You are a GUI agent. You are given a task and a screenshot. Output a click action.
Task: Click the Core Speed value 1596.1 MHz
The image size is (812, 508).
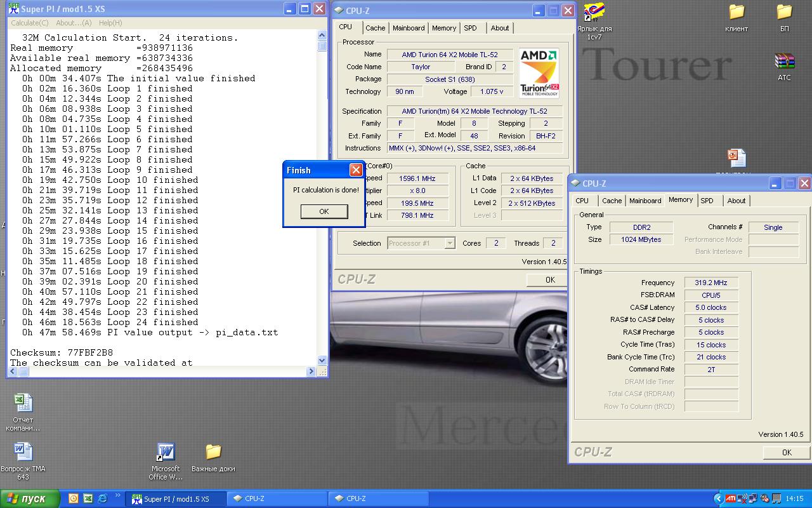pos(417,178)
